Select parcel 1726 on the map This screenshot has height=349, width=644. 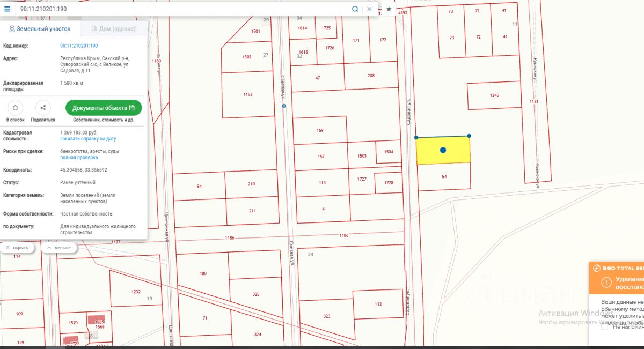(330, 48)
